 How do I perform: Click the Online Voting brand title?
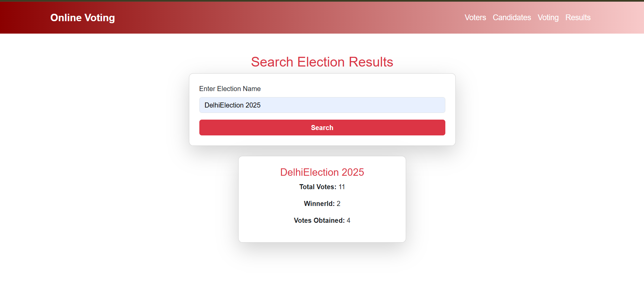[x=83, y=17]
